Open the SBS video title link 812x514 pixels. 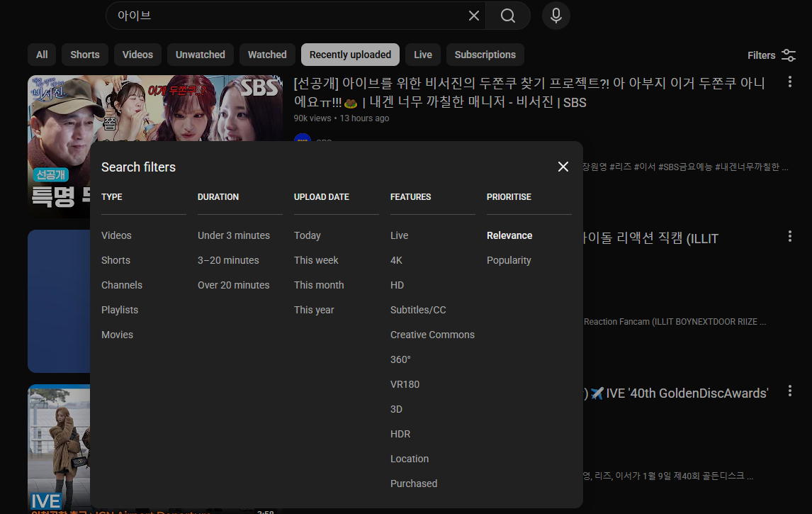point(529,92)
